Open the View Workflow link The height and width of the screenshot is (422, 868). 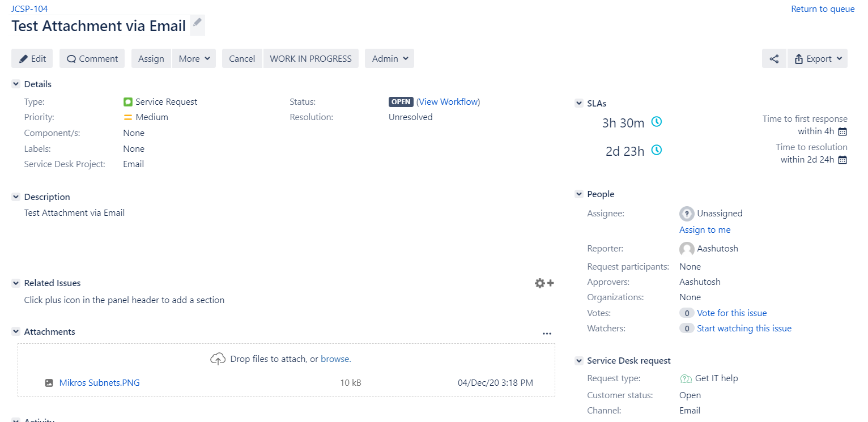click(x=448, y=102)
